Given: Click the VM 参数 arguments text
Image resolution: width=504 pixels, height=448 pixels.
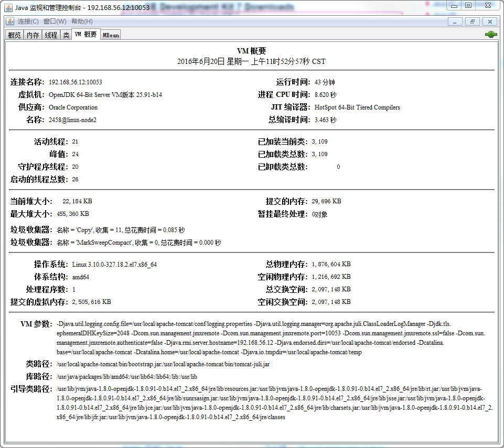Looking at the screenshot, I should [271, 338].
